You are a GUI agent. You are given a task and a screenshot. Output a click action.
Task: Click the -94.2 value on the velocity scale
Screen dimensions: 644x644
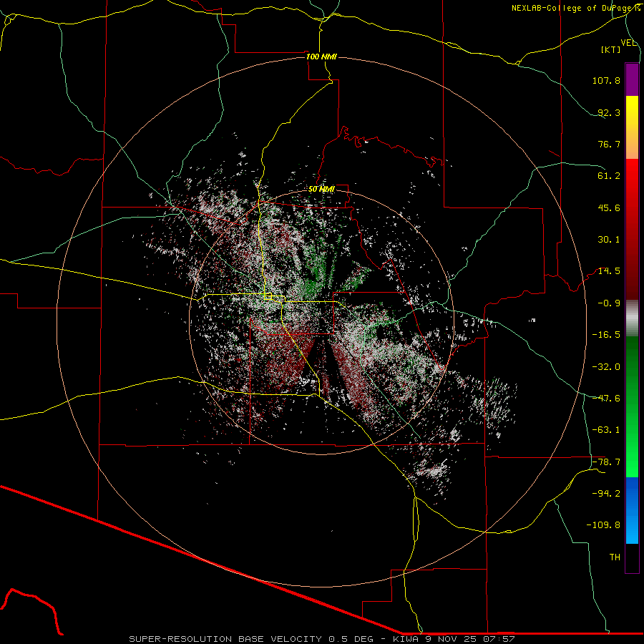pyautogui.click(x=606, y=494)
